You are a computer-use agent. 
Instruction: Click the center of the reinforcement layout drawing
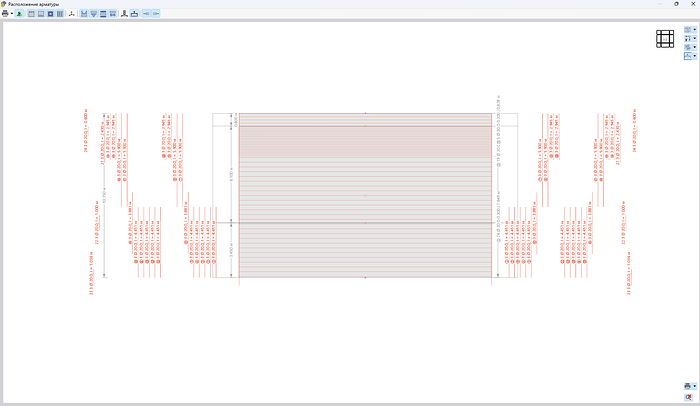point(365,195)
